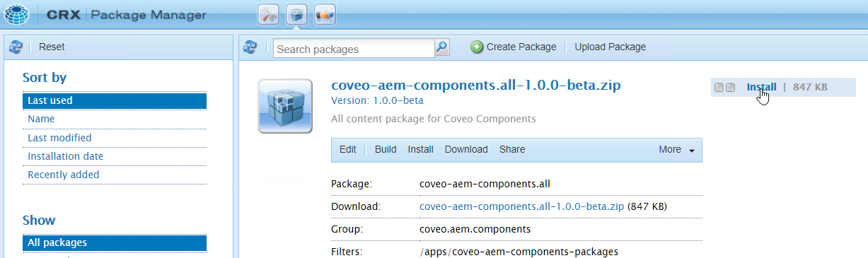868x258 pixels.
Task: Click Build in the package toolbar
Action: pos(386,149)
